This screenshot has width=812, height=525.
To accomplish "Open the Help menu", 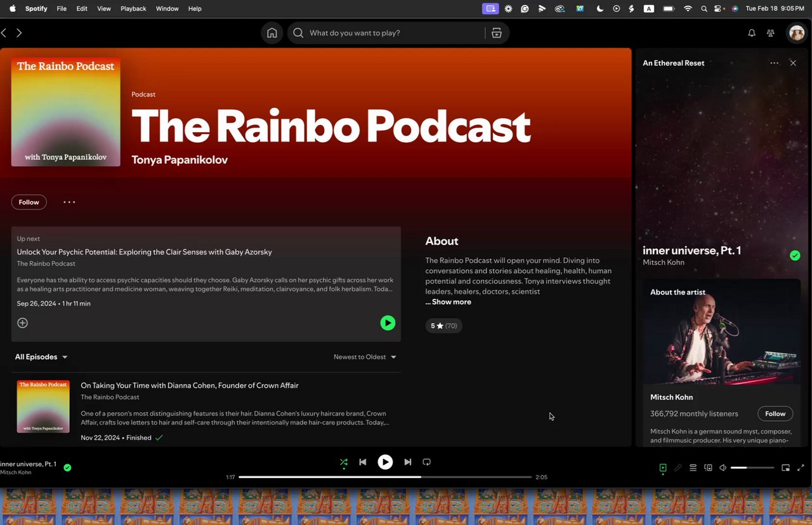I will tap(195, 9).
